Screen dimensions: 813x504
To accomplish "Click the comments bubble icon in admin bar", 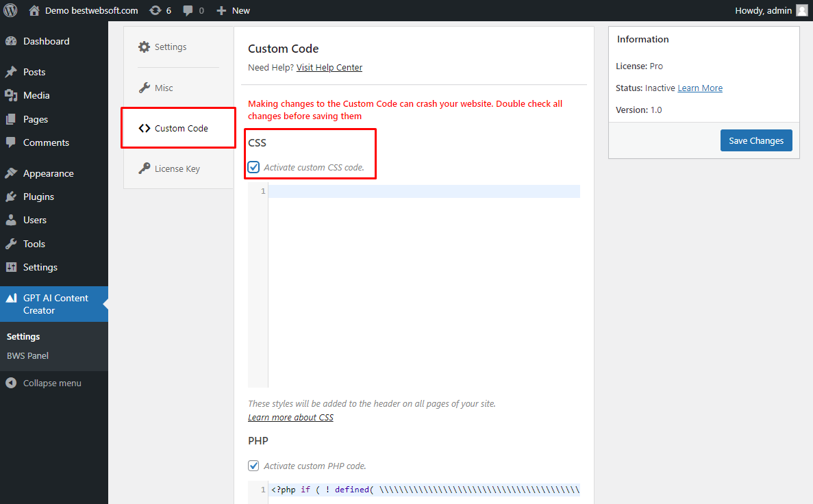I will [188, 11].
